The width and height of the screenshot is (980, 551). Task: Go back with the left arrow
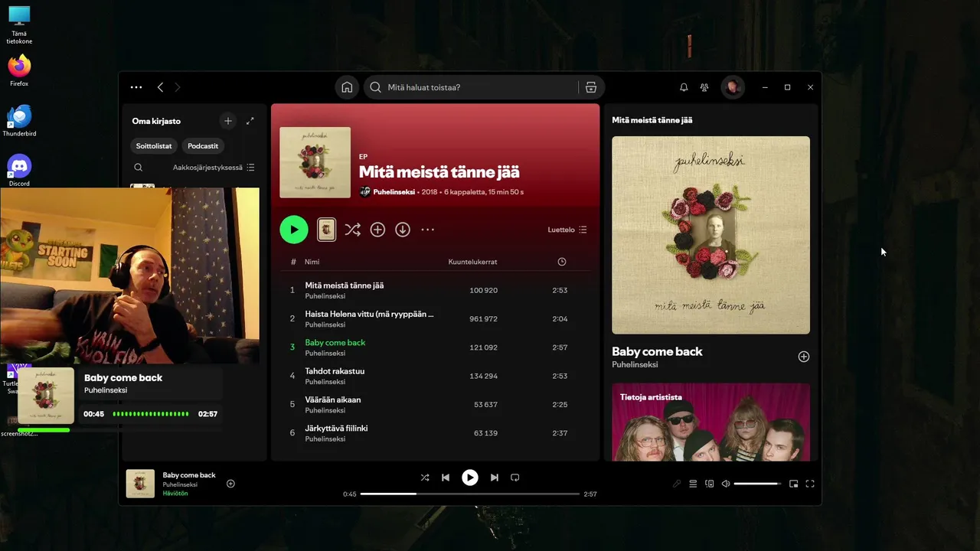coord(160,87)
